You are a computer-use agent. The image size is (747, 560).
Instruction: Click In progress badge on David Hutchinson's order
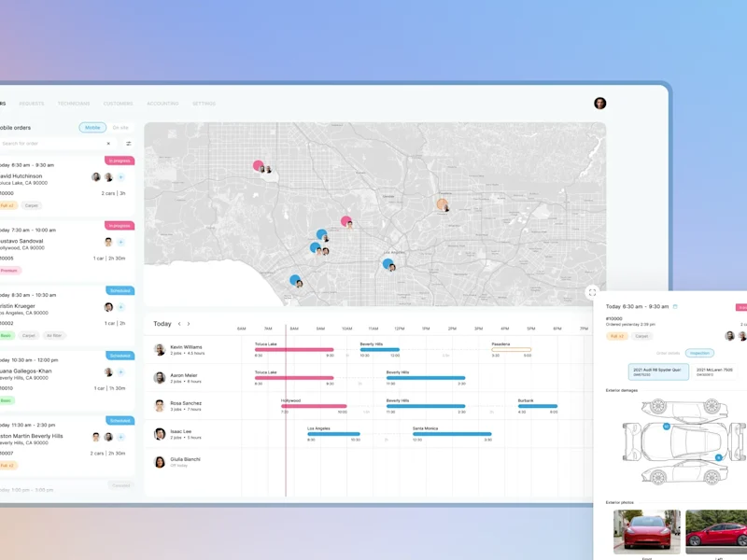pyautogui.click(x=120, y=161)
